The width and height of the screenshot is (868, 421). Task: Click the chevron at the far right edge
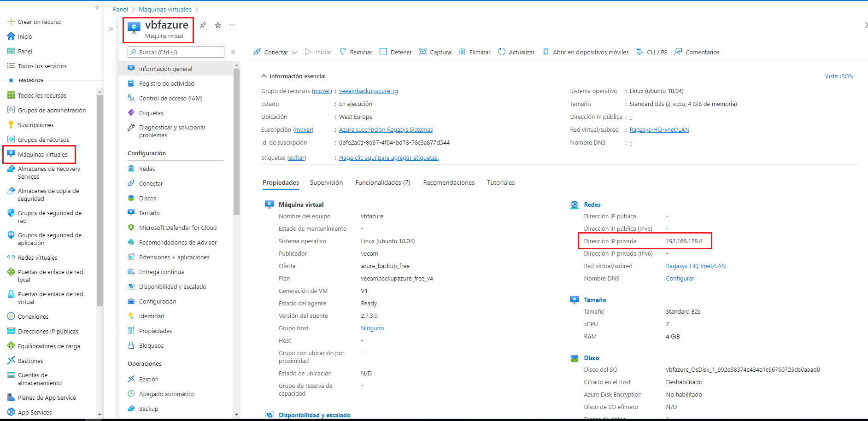(x=865, y=25)
